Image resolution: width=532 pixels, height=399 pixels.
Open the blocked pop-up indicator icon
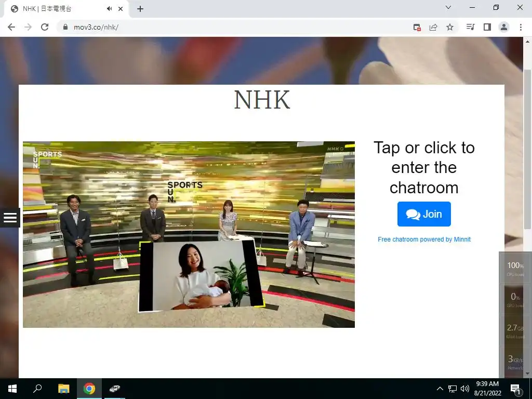pyautogui.click(x=417, y=27)
